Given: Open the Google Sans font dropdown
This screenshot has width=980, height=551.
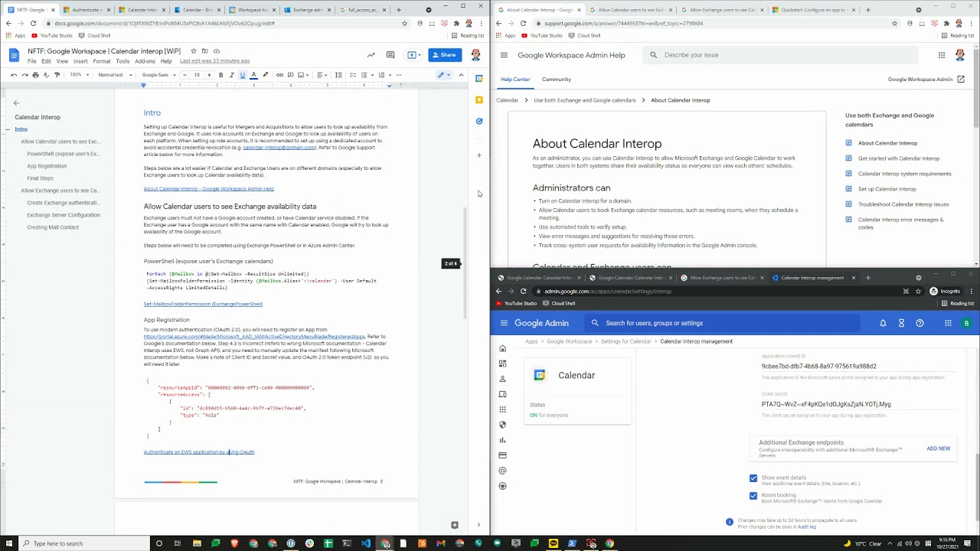Looking at the screenshot, I should coord(159,75).
